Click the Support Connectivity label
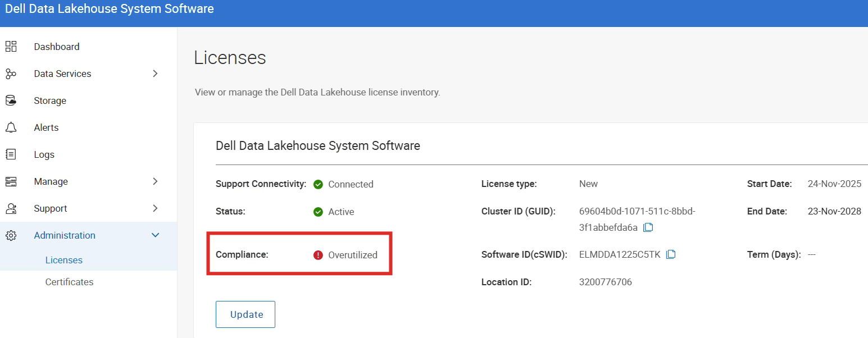 (261, 184)
